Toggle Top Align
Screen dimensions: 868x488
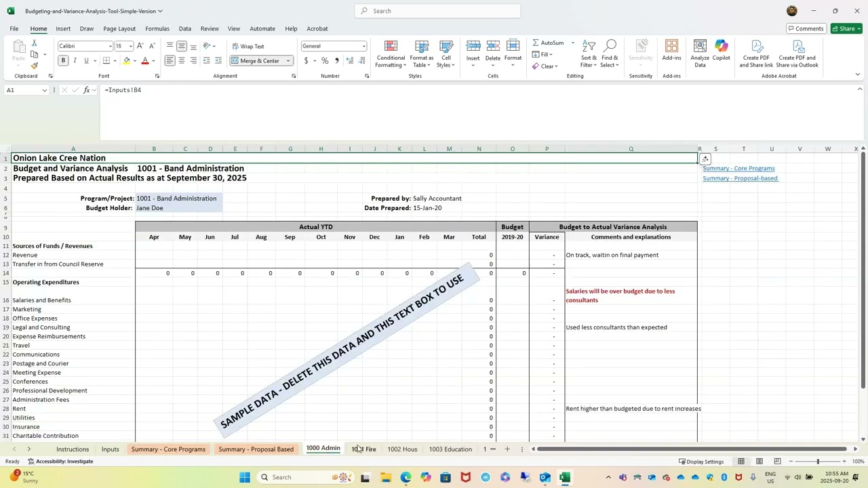click(x=170, y=46)
